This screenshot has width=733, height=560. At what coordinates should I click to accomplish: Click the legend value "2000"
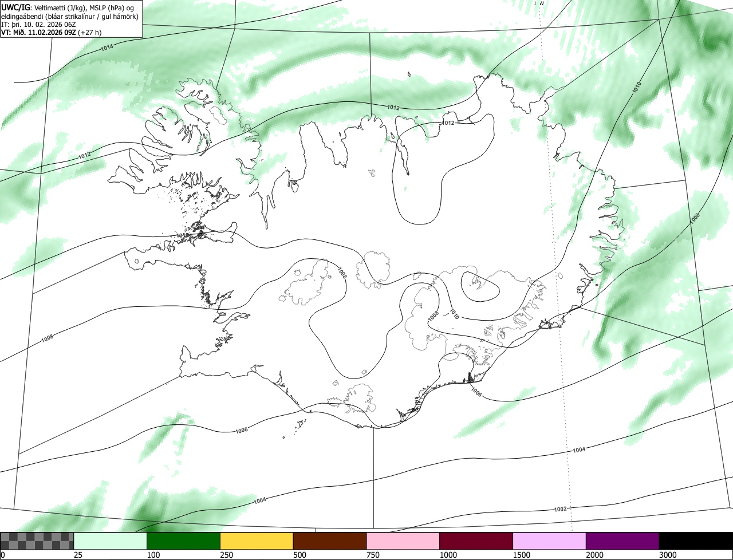coord(594,554)
